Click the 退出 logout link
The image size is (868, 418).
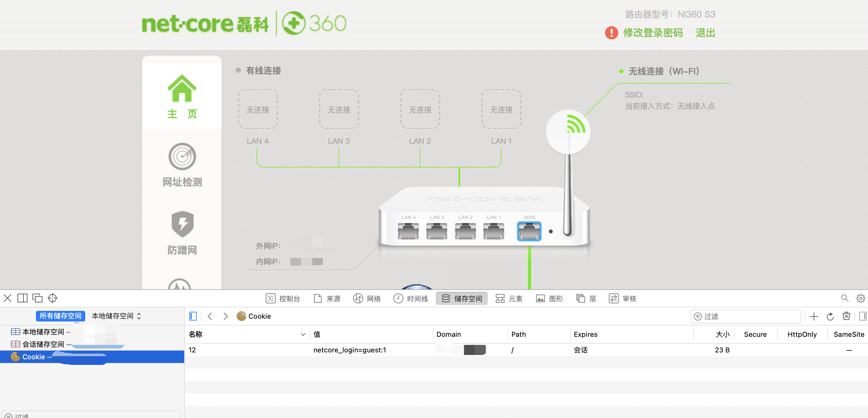705,33
